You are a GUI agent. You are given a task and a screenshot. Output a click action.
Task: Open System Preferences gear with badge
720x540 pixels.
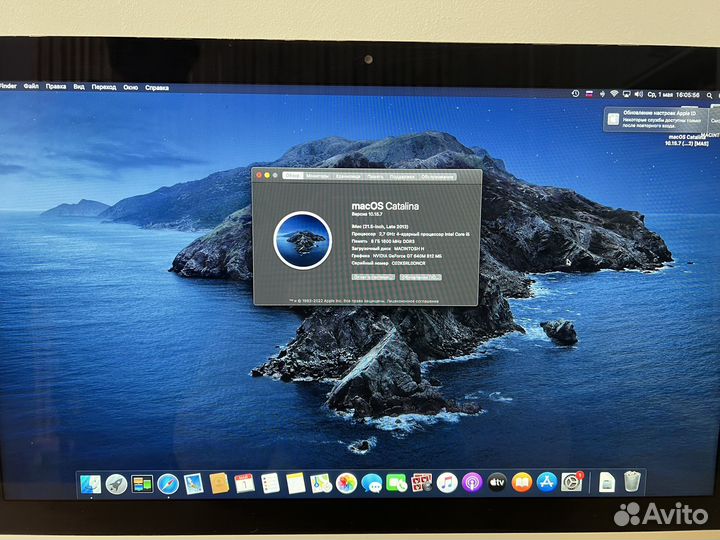click(572, 482)
